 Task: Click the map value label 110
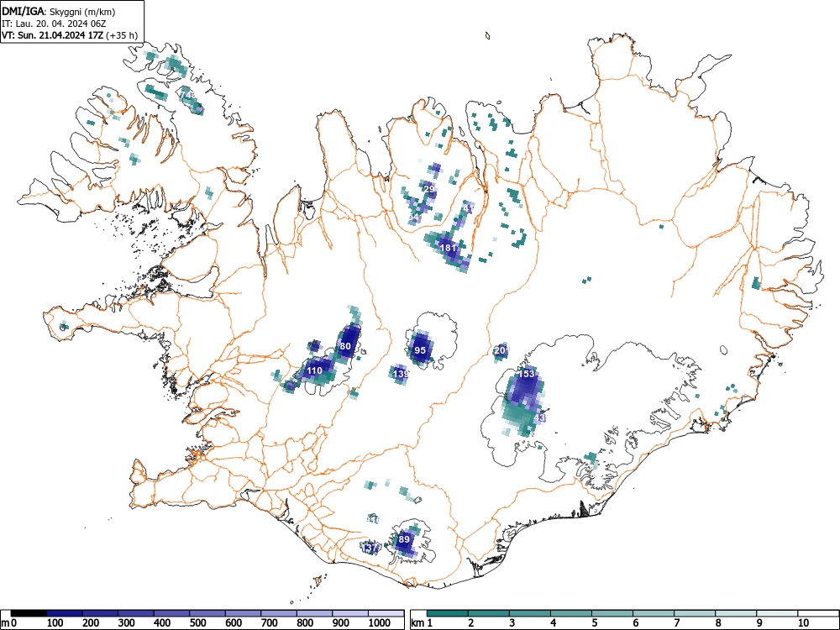pyautogui.click(x=314, y=370)
